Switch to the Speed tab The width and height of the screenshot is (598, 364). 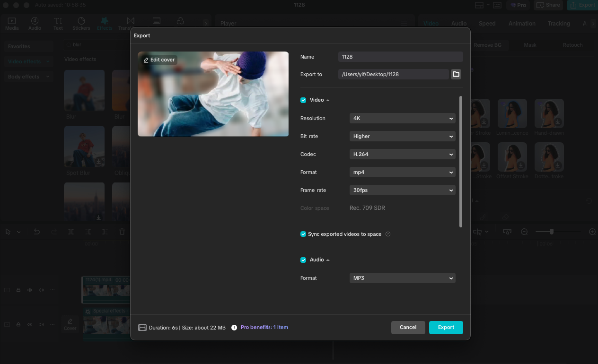[487, 23]
